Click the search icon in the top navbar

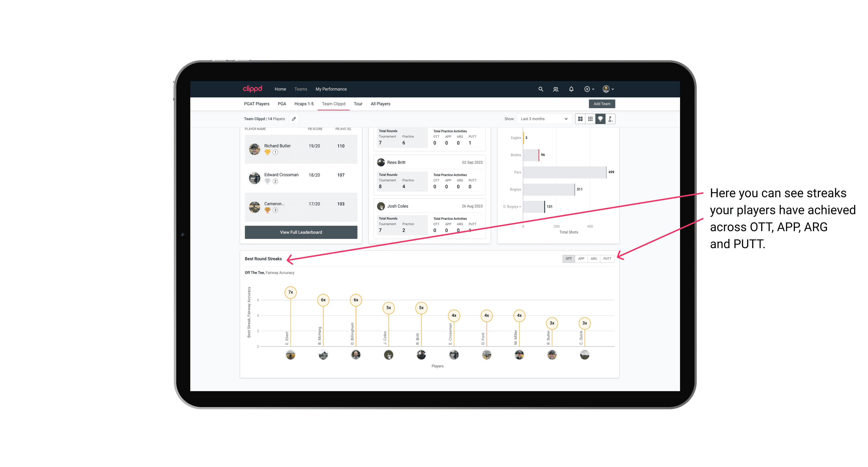[540, 89]
